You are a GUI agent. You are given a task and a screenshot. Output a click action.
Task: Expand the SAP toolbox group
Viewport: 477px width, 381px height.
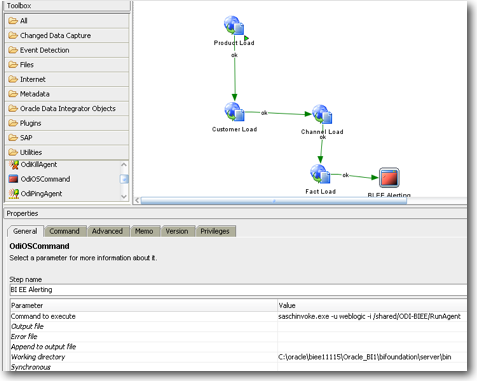pos(67,138)
